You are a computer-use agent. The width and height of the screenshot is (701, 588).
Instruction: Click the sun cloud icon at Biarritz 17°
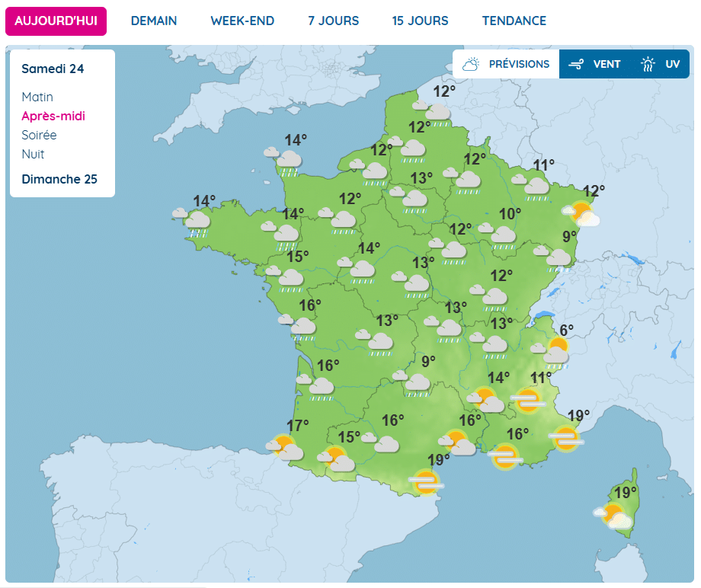(285, 447)
